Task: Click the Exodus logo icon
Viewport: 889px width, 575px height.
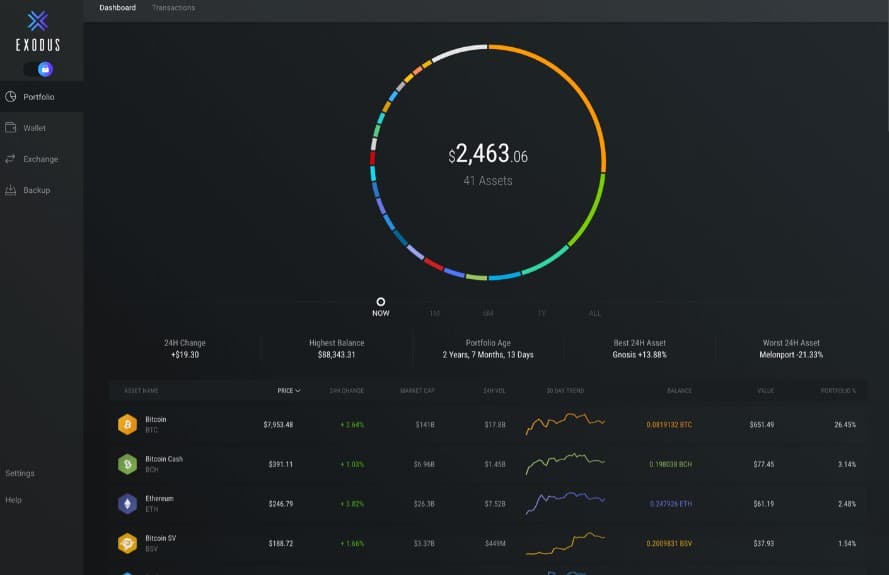Action: tap(37, 21)
